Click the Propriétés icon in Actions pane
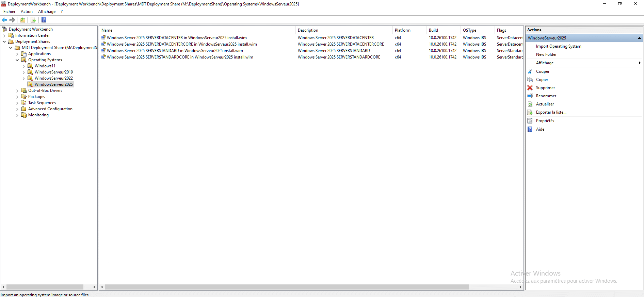This screenshot has width=644, height=297. click(x=530, y=121)
